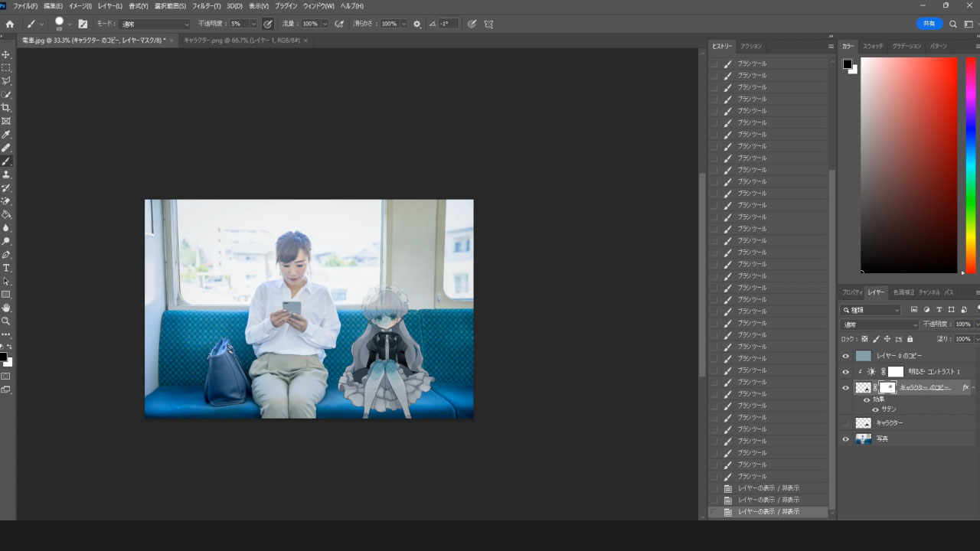
Task: Select the Rectangular Marquee tool
Action: coord(6,68)
